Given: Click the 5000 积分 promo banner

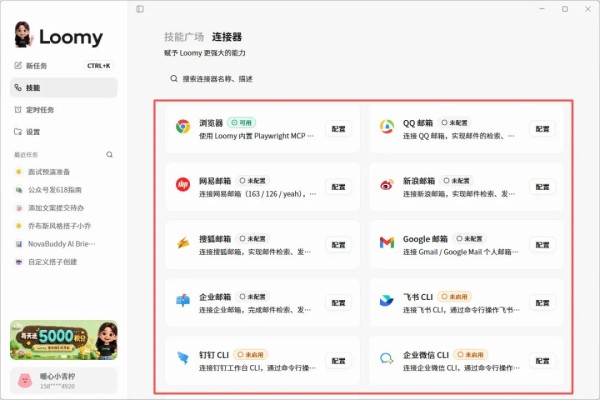Looking at the screenshot, I should tap(64, 340).
